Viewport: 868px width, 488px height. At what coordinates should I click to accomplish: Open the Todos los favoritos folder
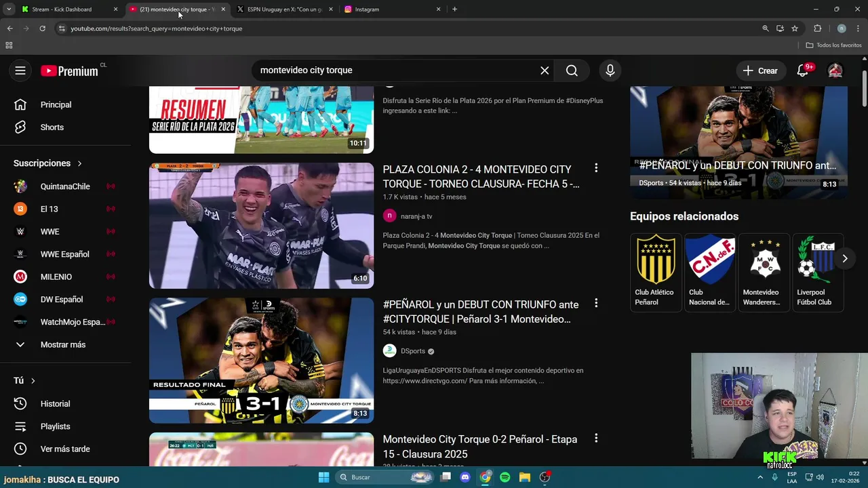click(833, 45)
